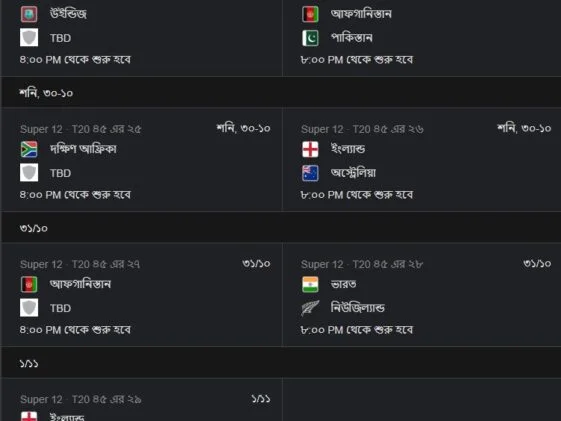Select the Saturday 30-10 date section header
Screen dimensions: 561x421
[x=280, y=93]
